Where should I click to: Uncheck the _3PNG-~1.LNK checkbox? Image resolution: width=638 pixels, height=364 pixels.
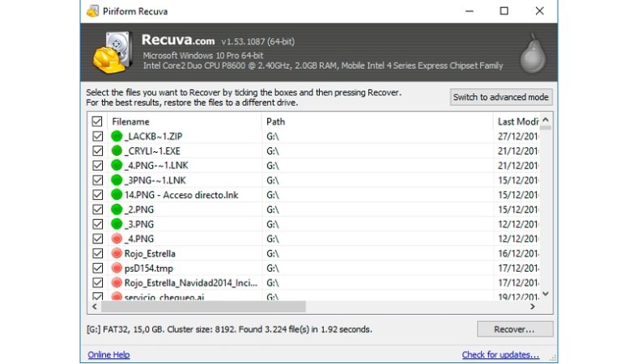click(98, 180)
